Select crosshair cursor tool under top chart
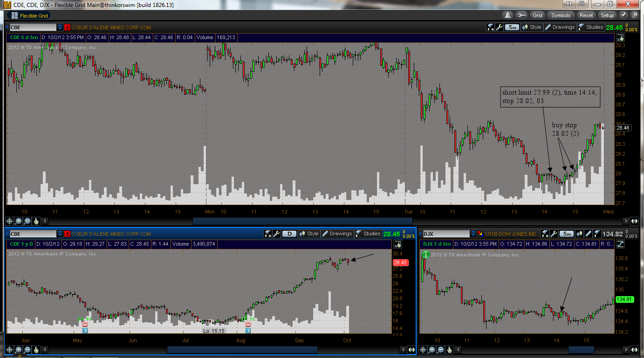This screenshot has width=644, height=358. pos(10,221)
